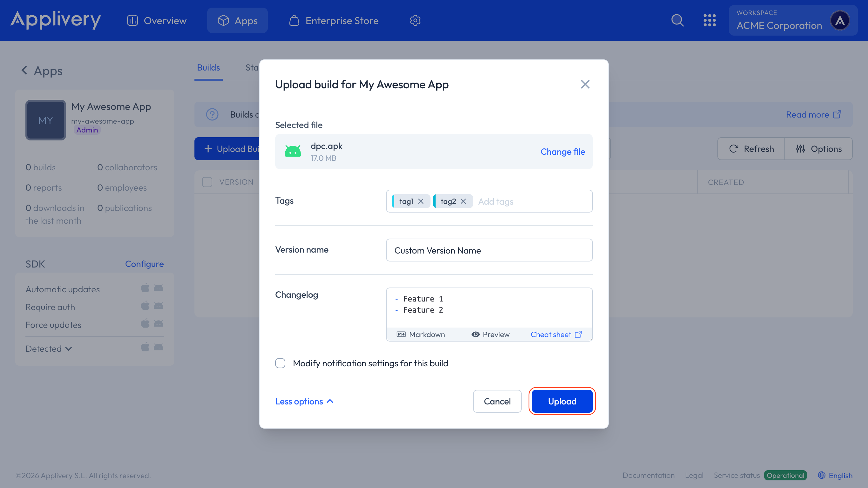Close the upload build dialog
This screenshot has height=488, width=868.
click(585, 84)
